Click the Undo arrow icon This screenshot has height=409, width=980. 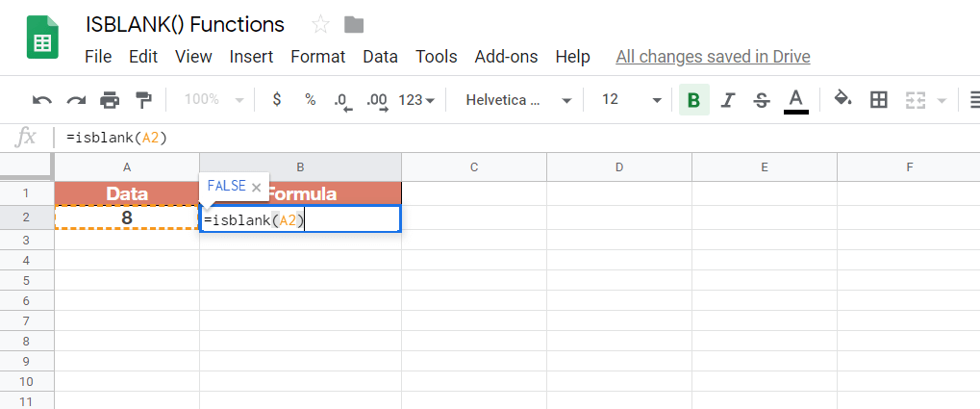(42, 100)
